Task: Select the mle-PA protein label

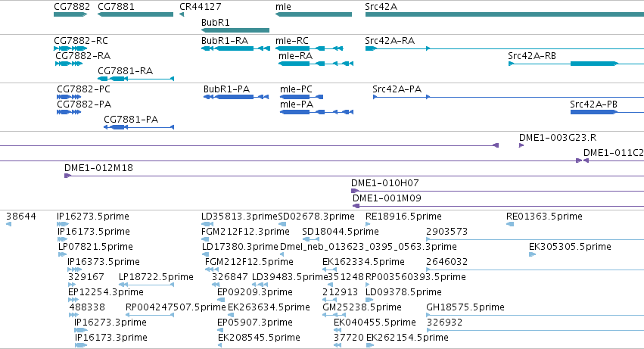Action: point(297,104)
